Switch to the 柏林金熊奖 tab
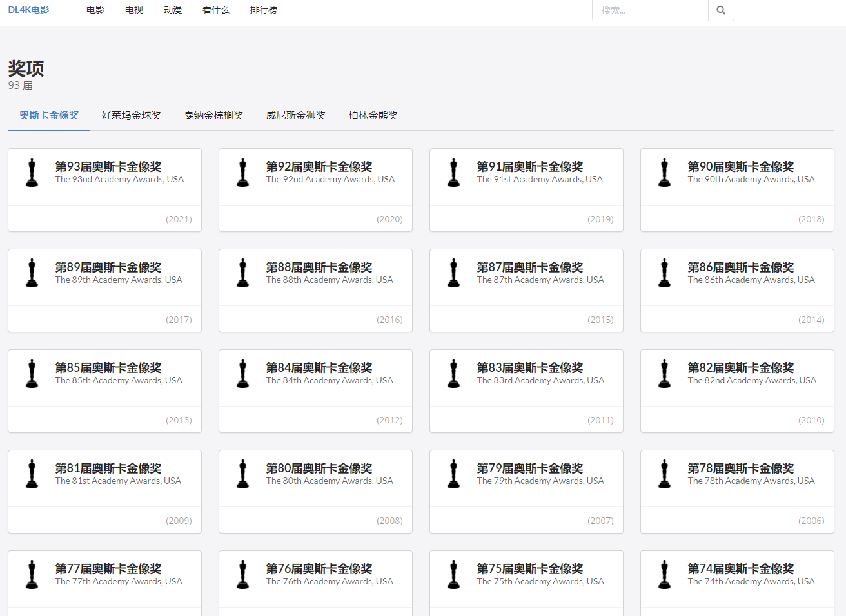Viewport: 846px width, 616px height. [373, 115]
